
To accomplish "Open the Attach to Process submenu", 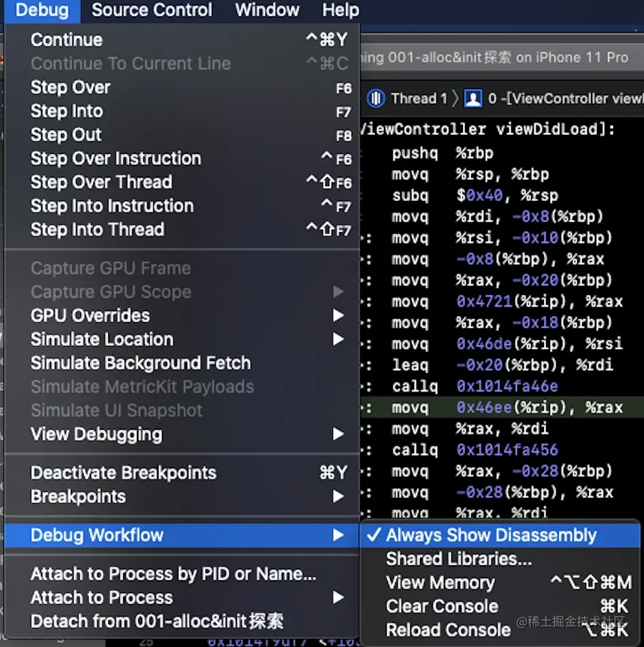I will click(102, 597).
